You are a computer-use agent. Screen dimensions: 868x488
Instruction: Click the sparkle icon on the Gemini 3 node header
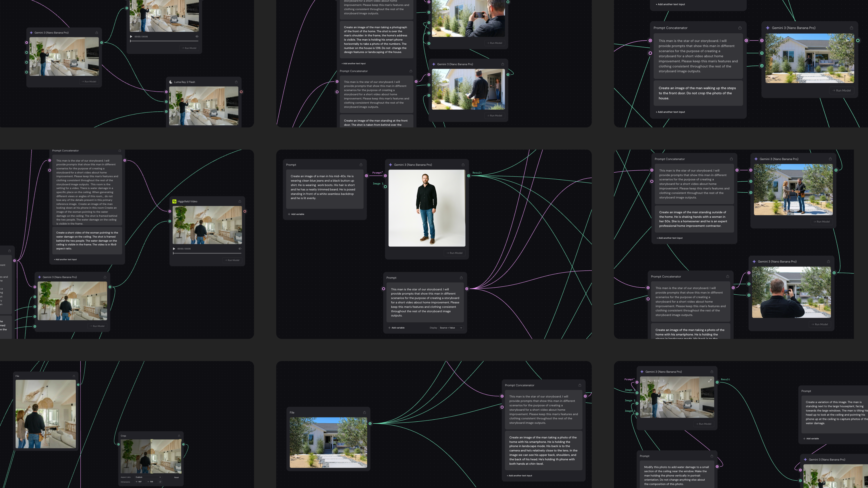pos(391,165)
